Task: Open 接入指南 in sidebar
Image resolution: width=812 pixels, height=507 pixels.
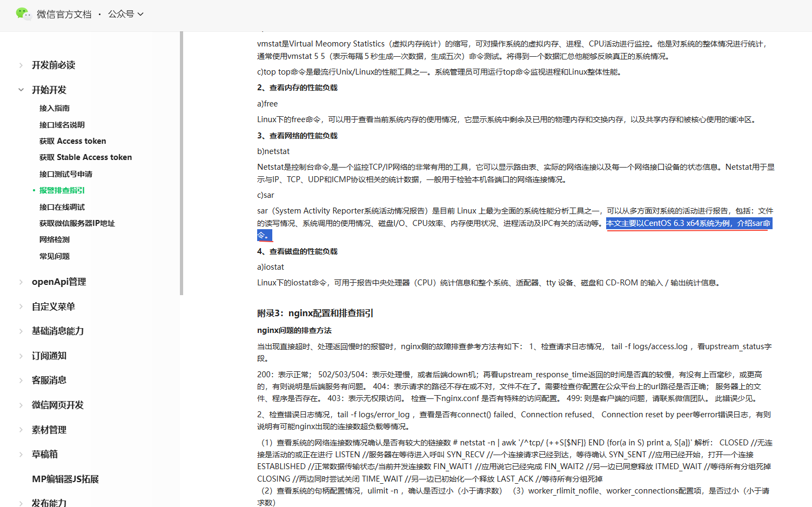Action: [55, 108]
